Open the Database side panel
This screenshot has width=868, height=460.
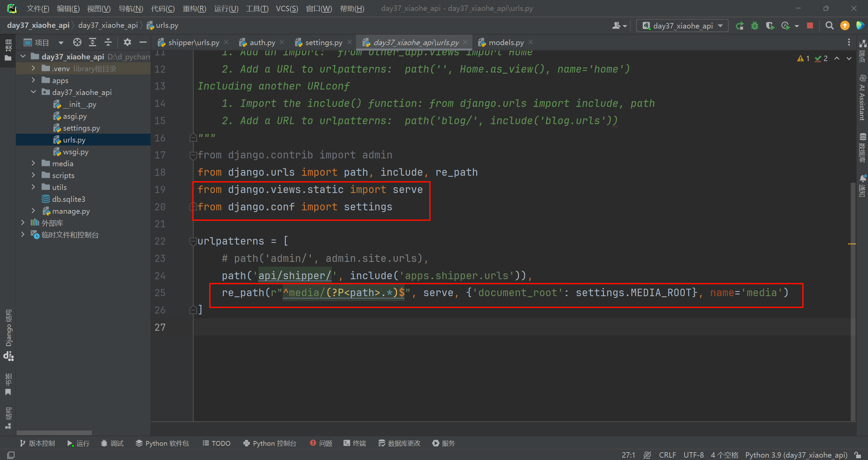pos(862,148)
